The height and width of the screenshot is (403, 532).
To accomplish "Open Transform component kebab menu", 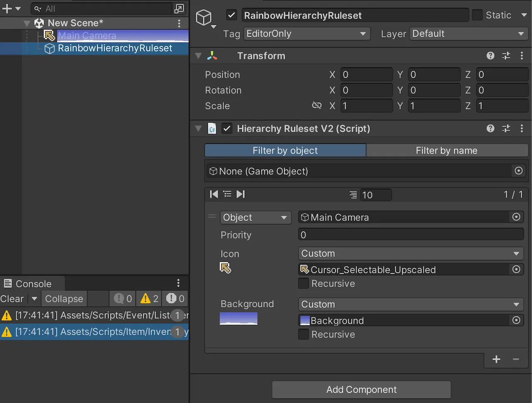I will [522, 56].
